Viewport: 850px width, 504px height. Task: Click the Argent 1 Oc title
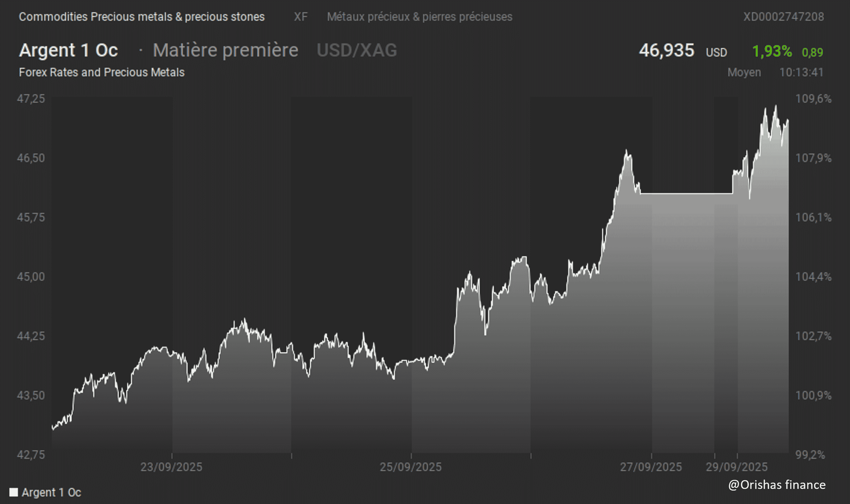[69, 50]
